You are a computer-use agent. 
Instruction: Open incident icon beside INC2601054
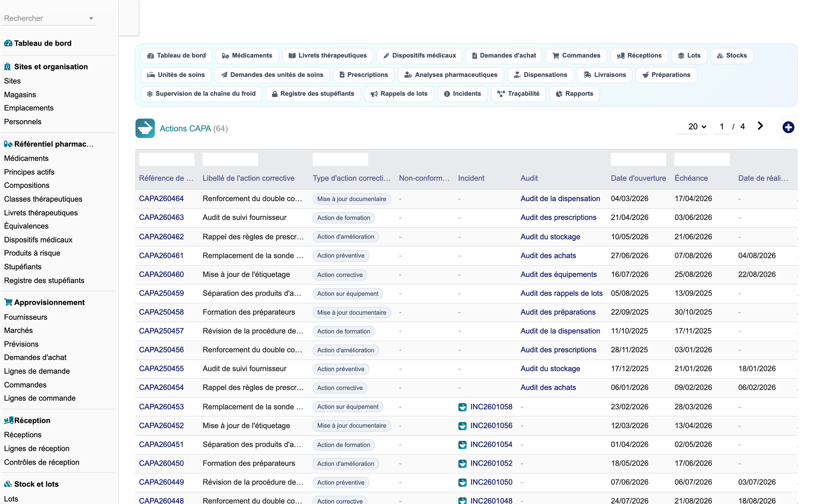pyautogui.click(x=462, y=445)
